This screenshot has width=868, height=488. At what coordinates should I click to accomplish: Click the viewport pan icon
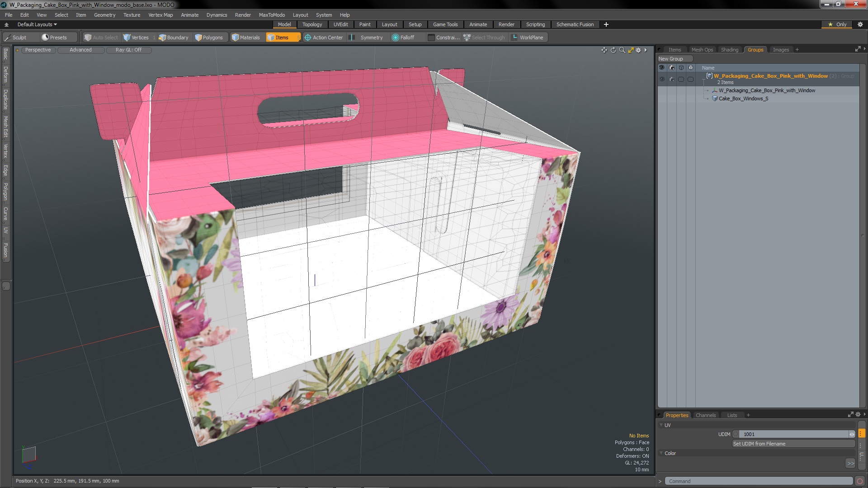tap(604, 50)
